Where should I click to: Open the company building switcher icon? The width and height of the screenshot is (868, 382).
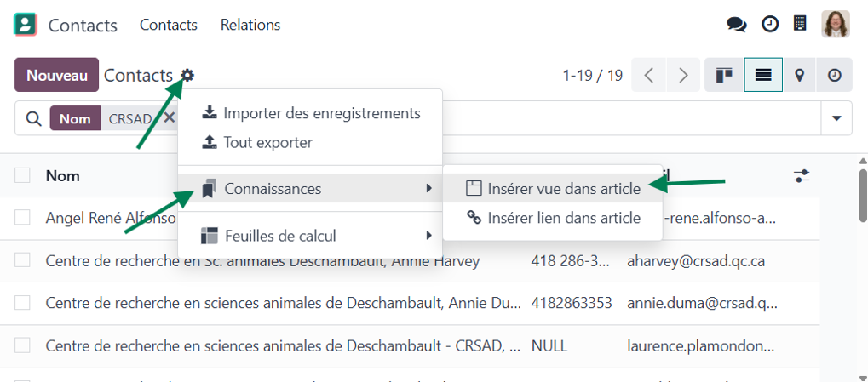(x=799, y=23)
